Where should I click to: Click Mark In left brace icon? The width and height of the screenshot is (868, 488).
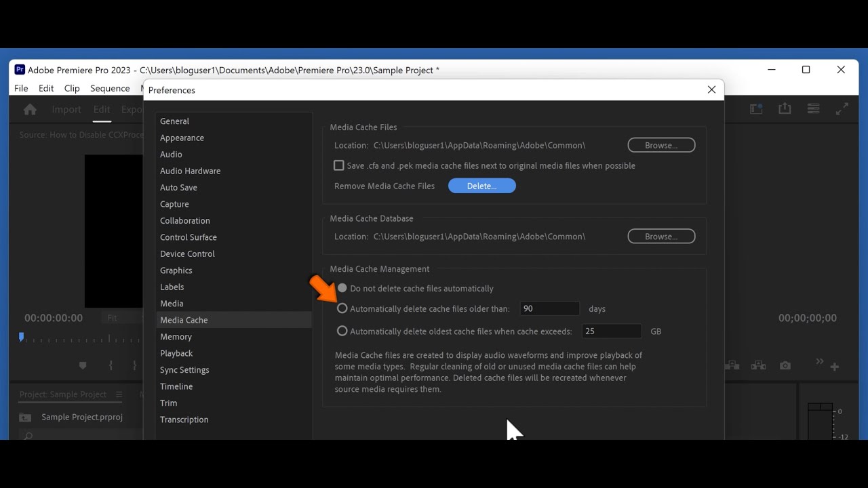click(x=111, y=365)
